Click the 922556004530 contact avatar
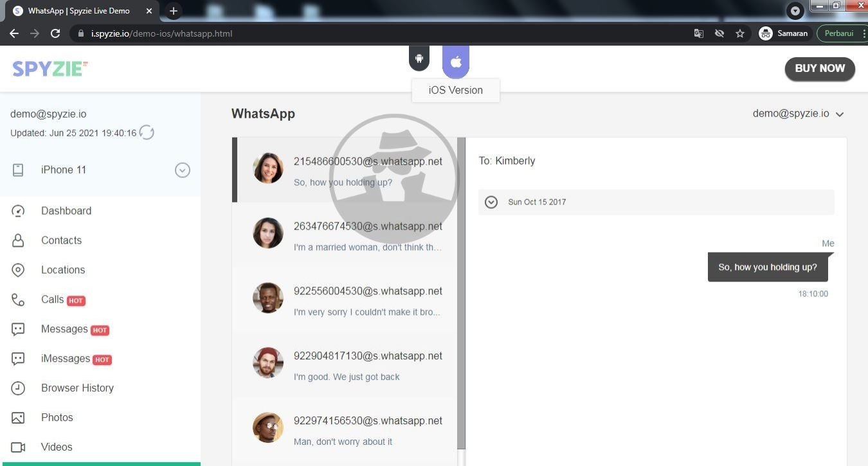Screen dimensions: 868x466 click(x=268, y=298)
